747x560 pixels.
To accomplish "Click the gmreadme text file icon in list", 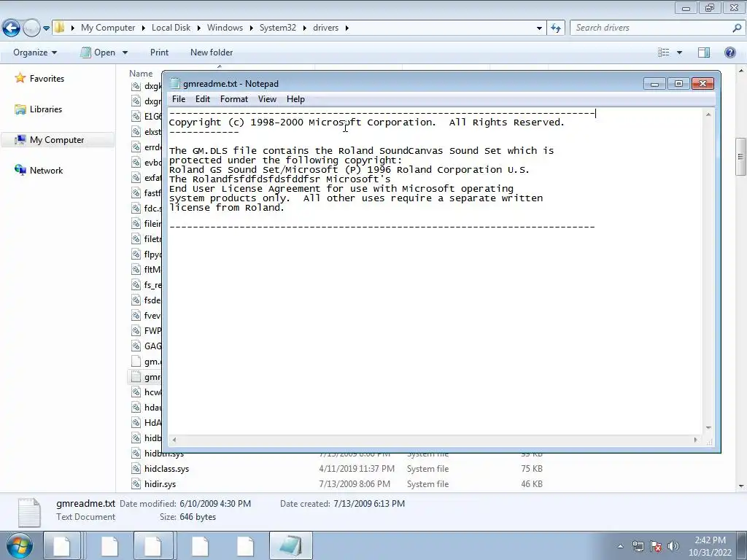I will [136, 377].
